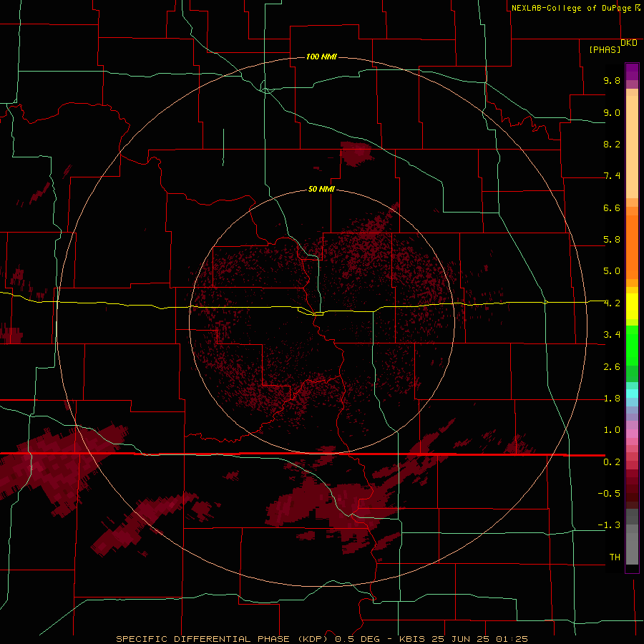644x644 pixels.
Task: Select the pink band of the color bar
Action: click(632, 434)
